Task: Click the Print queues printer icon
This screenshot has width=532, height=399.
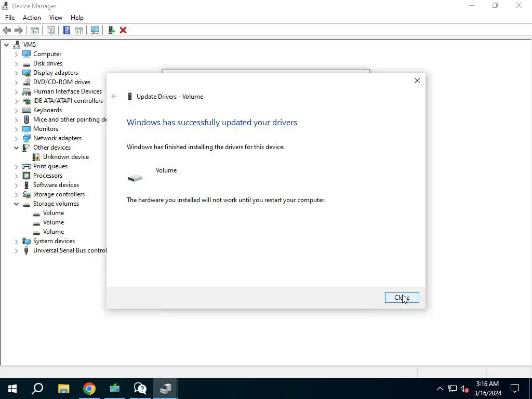Action: 26,166
